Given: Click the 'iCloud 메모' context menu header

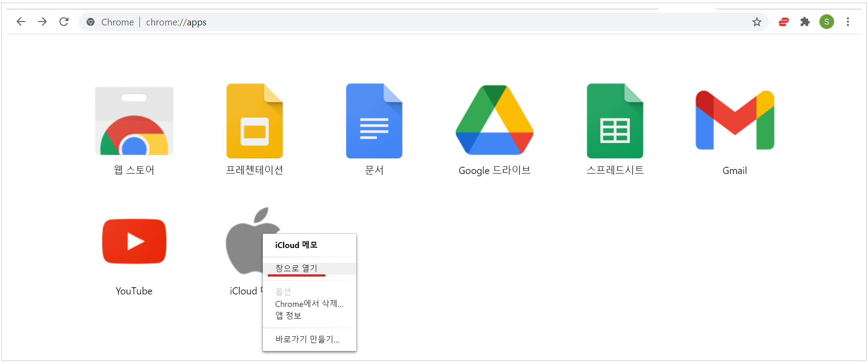Looking at the screenshot, I should click(x=296, y=245).
